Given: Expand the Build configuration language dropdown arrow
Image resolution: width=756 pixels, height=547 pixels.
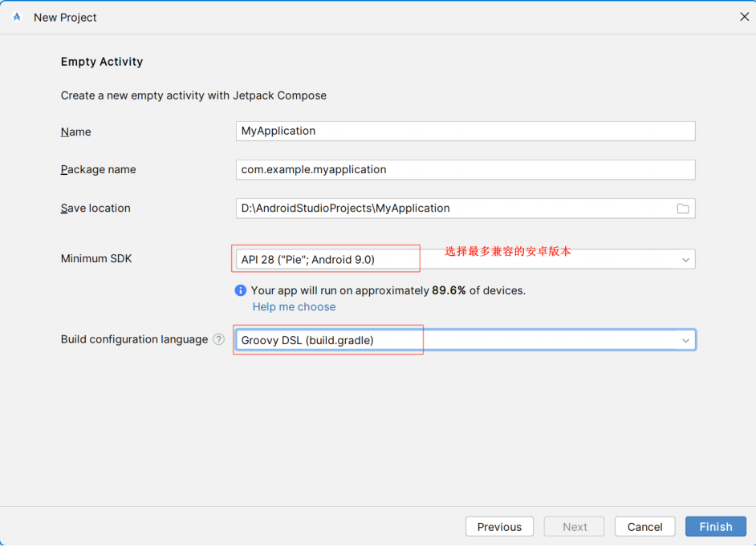Looking at the screenshot, I should [685, 341].
